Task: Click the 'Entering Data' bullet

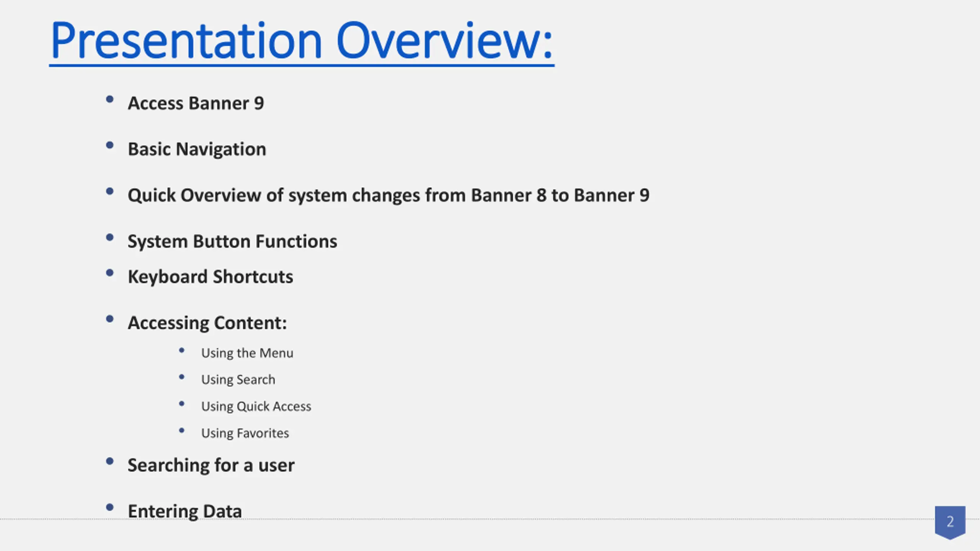Action: pyautogui.click(x=185, y=512)
